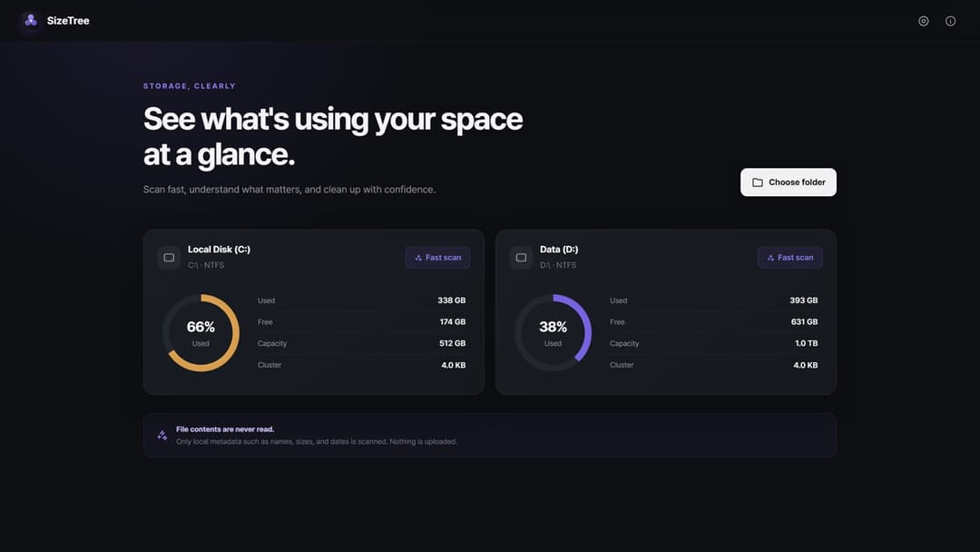980x552 pixels.
Task: Click the 393 GB used value
Action: coord(803,301)
